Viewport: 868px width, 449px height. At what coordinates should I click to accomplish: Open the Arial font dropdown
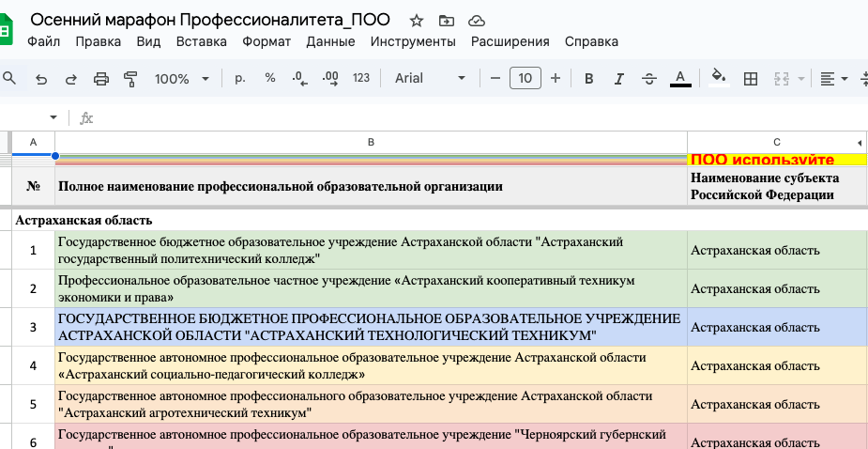coord(430,79)
